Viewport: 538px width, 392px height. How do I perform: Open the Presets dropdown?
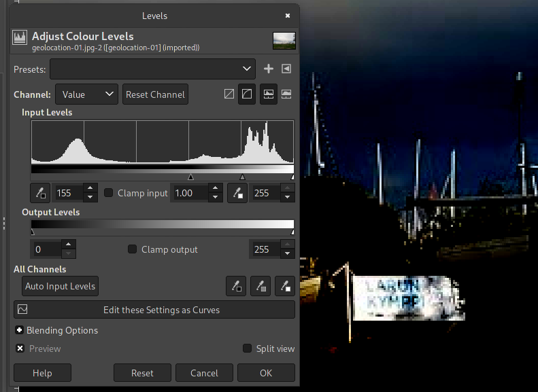click(152, 69)
